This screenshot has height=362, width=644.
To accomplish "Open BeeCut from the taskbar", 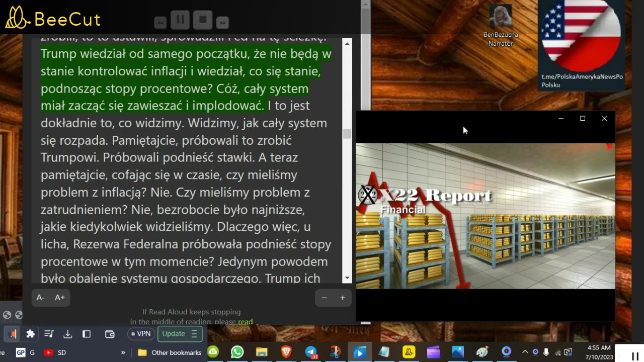I will (x=409, y=352).
